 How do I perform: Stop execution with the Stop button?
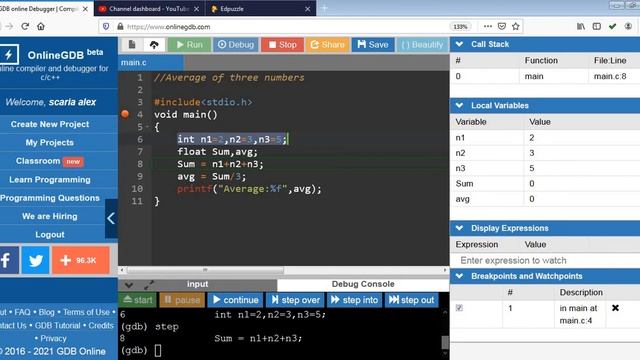pos(282,44)
